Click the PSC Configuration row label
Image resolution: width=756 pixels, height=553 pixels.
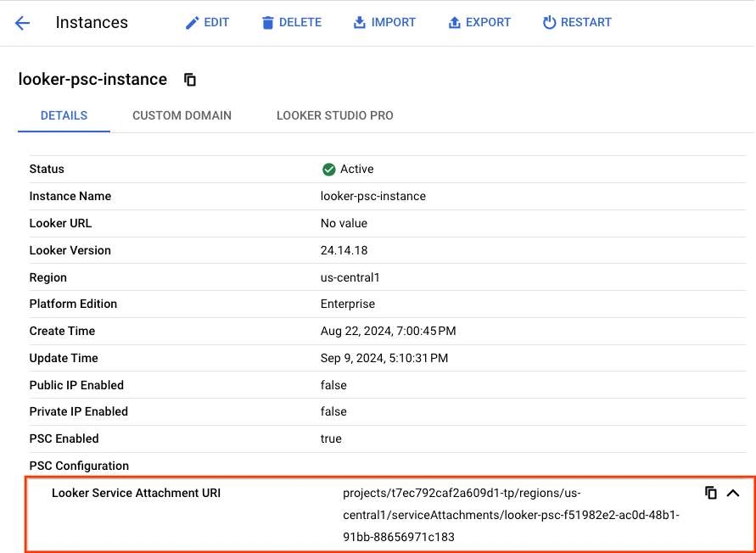click(x=79, y=466)
